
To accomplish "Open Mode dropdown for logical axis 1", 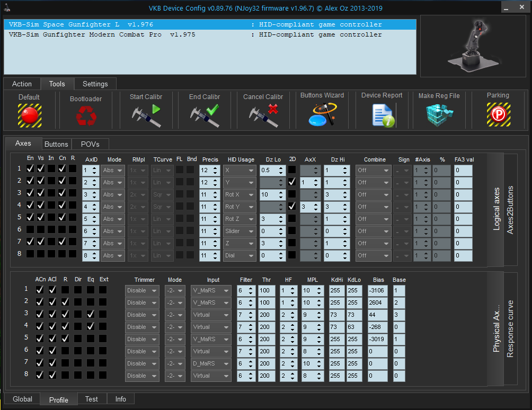I will tap(113, 170).
